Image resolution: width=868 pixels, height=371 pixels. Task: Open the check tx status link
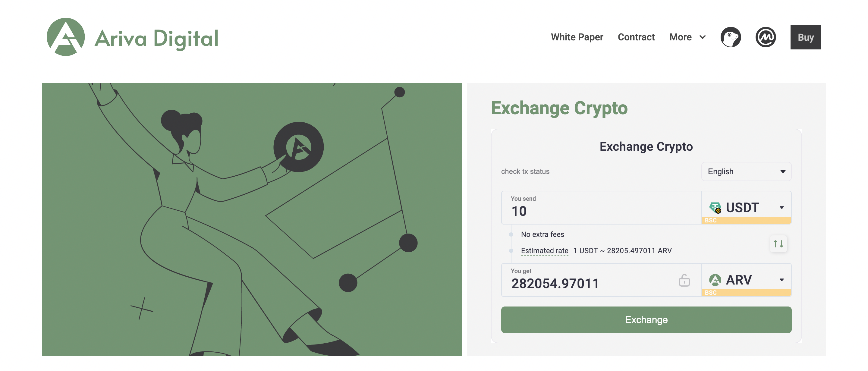click(x=525, y=171)
